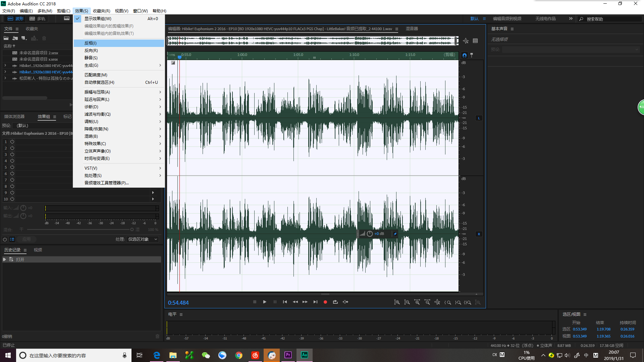The width and height of the screenshot is (644, 362).
Task: Toggle power for effect slot 1
Action: point(12,142)
